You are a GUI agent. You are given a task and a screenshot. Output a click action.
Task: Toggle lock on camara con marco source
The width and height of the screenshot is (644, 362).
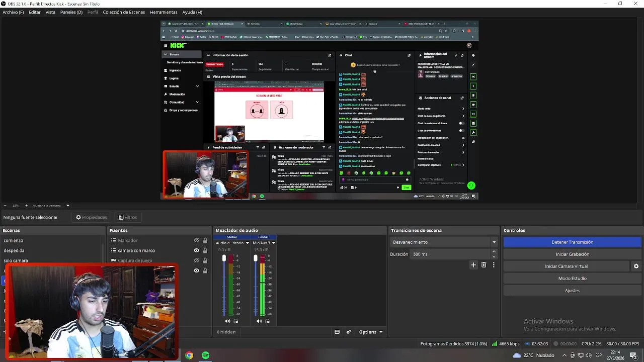(205, 250)
